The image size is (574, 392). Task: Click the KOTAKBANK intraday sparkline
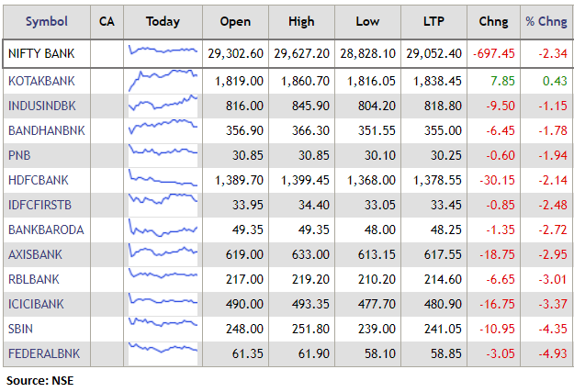point(163,80)
